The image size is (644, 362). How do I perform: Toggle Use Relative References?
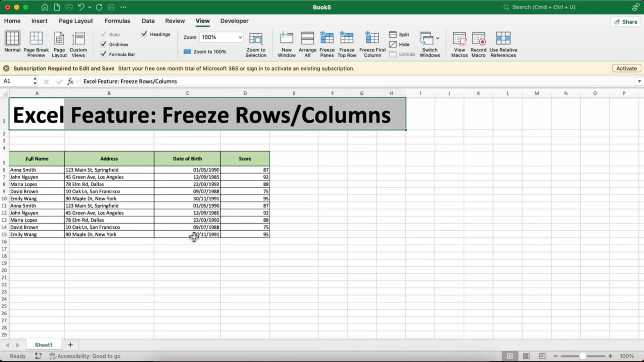503,44
